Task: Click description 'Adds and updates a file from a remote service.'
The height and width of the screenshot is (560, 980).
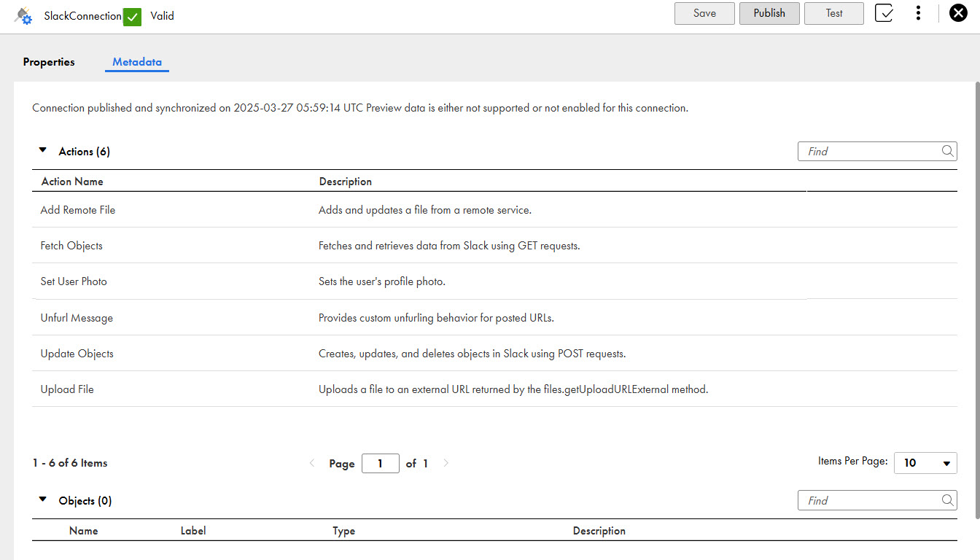Action: (425, 210)
